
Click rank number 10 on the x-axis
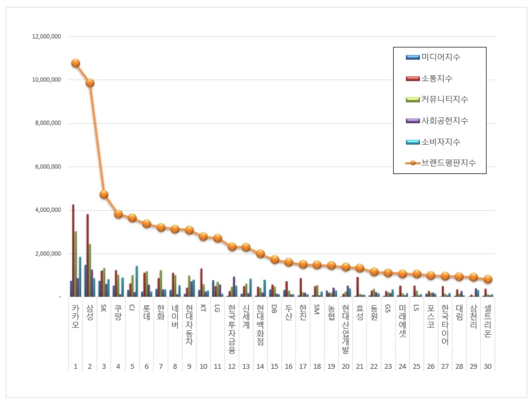[x=204, y=367]
